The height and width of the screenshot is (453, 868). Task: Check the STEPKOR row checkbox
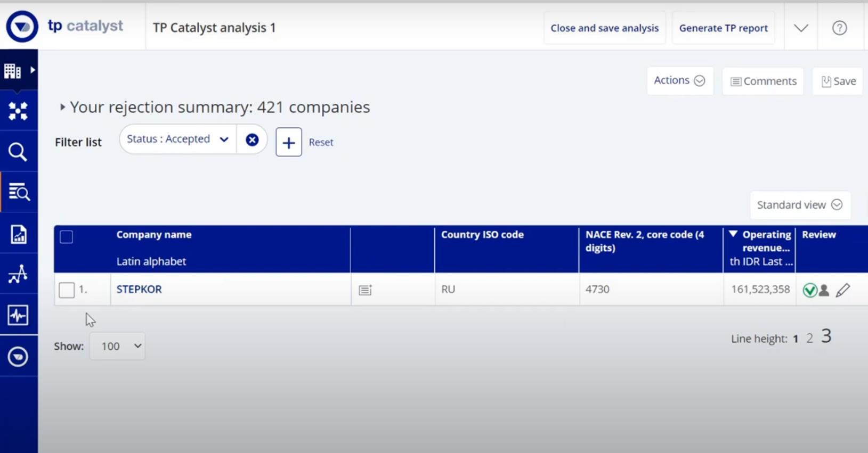tap(67, 290)
